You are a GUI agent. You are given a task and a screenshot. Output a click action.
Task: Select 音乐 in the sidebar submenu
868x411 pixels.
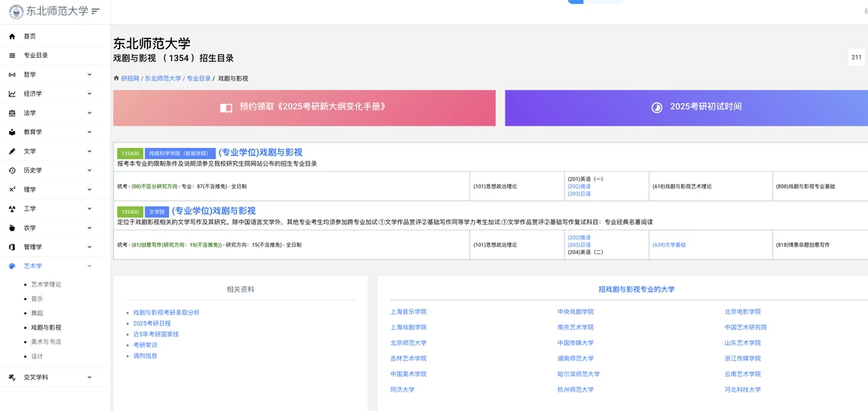[37, 298]
